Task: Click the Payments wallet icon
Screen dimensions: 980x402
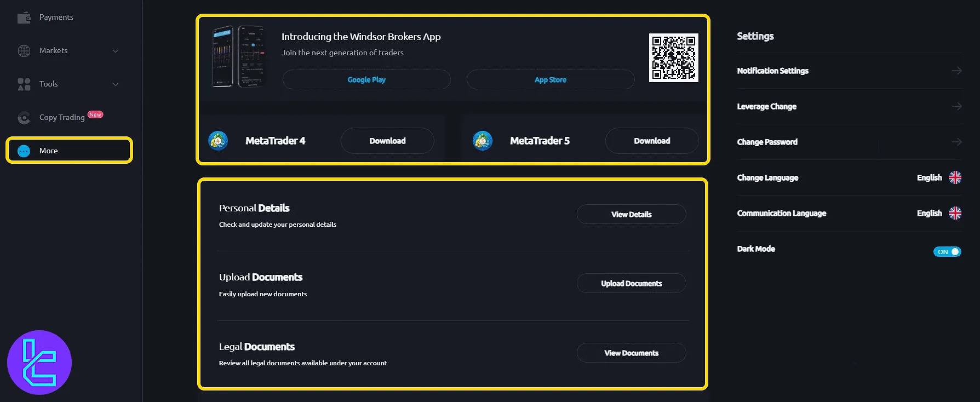Action: 24,18
